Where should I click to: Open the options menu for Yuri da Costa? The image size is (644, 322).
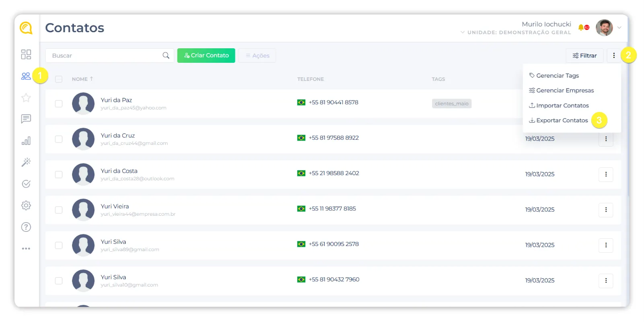tap(606, 174)
